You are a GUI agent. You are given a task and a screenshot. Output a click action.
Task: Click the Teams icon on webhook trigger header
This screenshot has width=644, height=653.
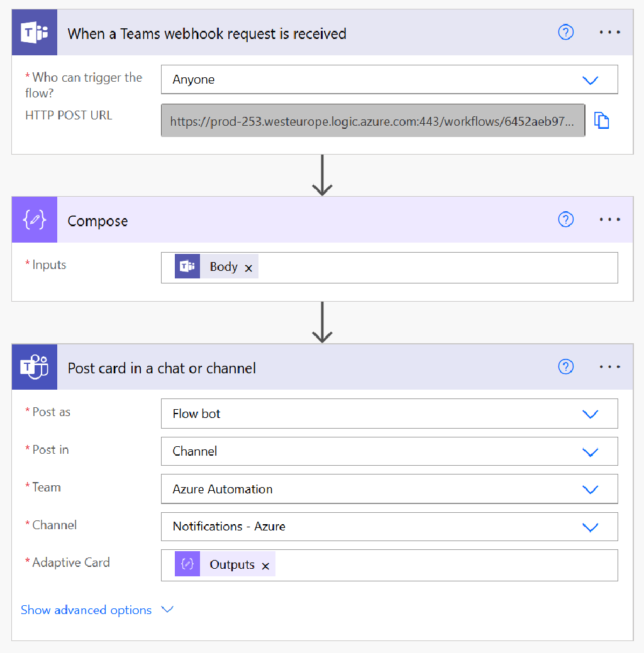[35, 33]
